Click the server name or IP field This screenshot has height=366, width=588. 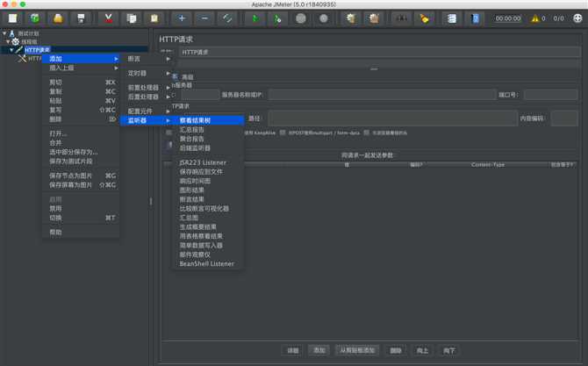click(x=382, y=95)
